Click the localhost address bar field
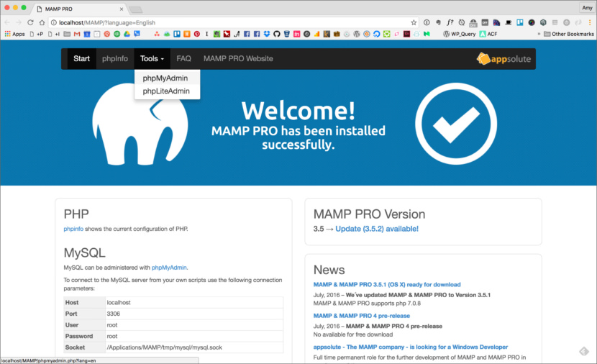 [x=232, y=22]
